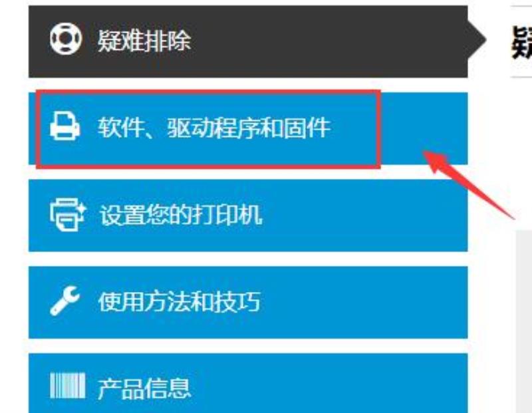Image resolution: width=532 pixels, height=413 pixels.
Task: Click blank blue area right of 产品信息
Action: pyautogui.click(x=329, y=384)
